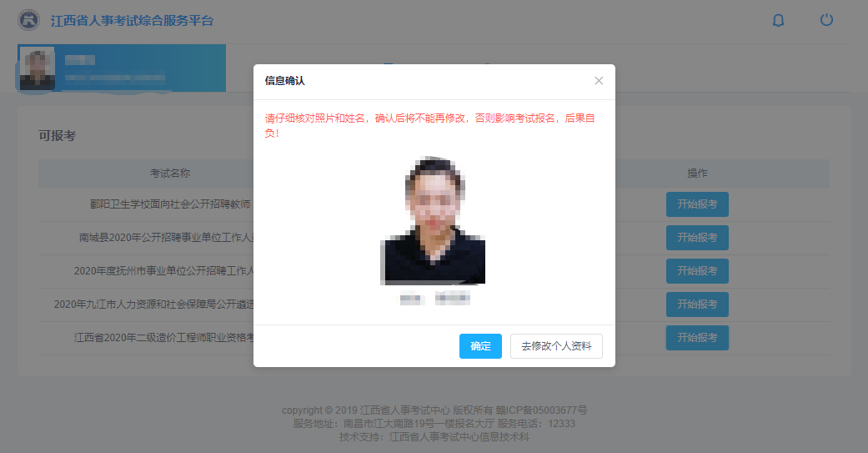This screenshot has width=868, height=453.
Task: Click 开始报考 for 九江市人力资源 exam
Action: click(x=697, y=305)
